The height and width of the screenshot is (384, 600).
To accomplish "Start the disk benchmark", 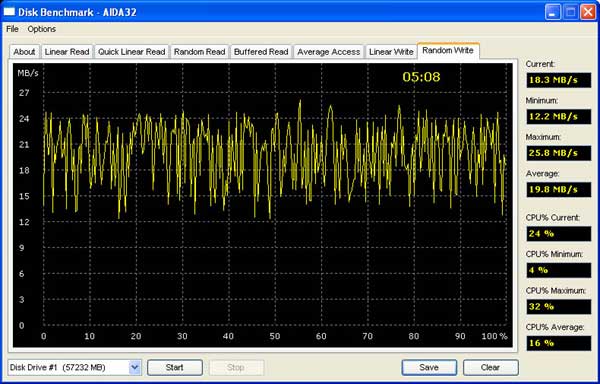I will pos(174,368).
